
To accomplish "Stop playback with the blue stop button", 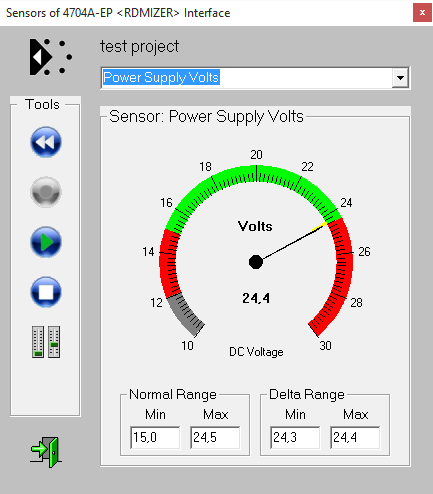I will point(46,292).
